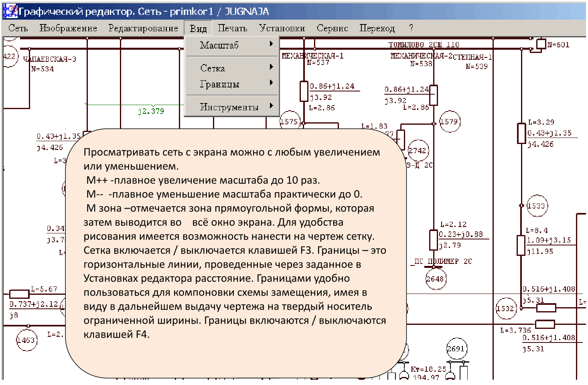The image size is (588, 385).
Task: Open the Печать menu
Action: tap(232, 28)
